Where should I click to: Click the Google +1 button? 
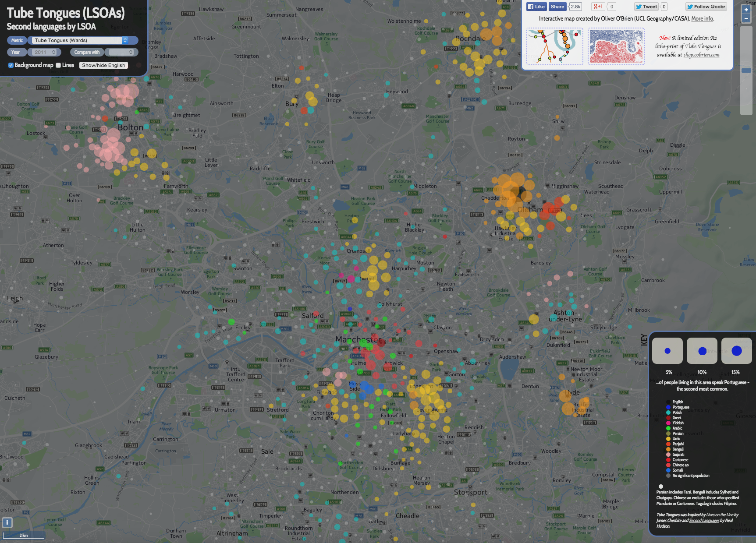[x=598, y=7]
